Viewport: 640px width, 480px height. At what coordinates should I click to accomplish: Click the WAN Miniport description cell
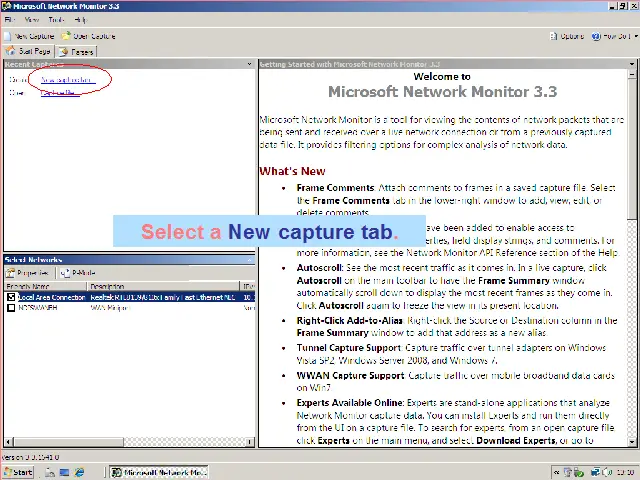(110, 308)
